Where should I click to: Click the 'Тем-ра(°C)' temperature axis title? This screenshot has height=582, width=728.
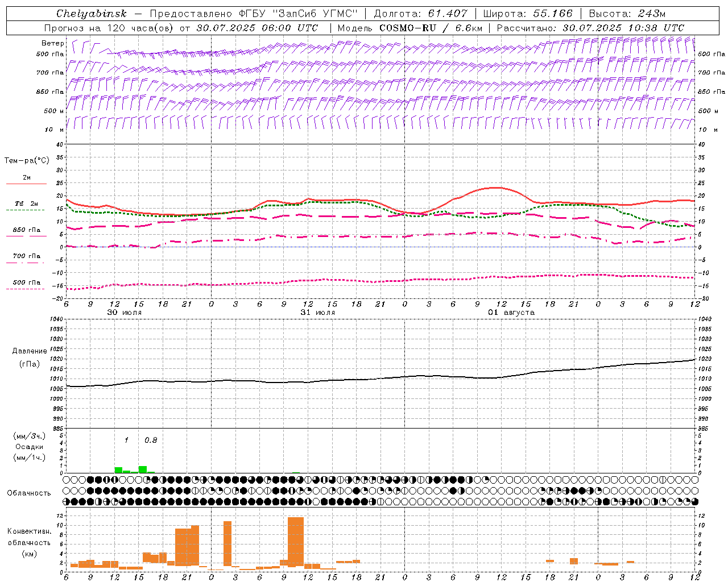(27, 161)
